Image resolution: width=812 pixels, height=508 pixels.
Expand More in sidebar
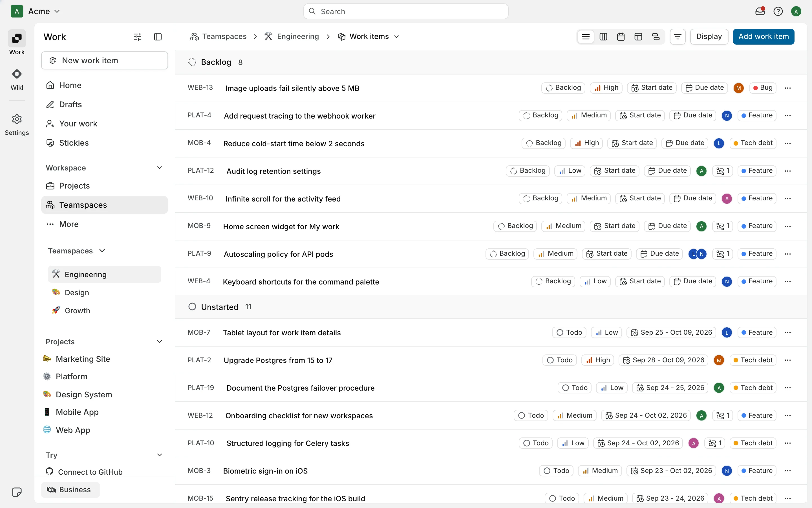[x=104, y=224]
